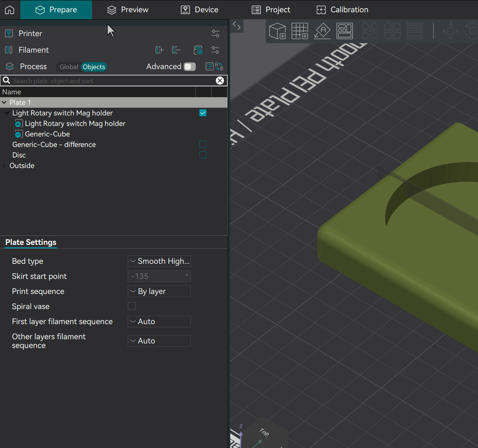This screenshot has width=478, height=448.
Task: Click the Split to parts icon
Action: click(x=392, y=31)
